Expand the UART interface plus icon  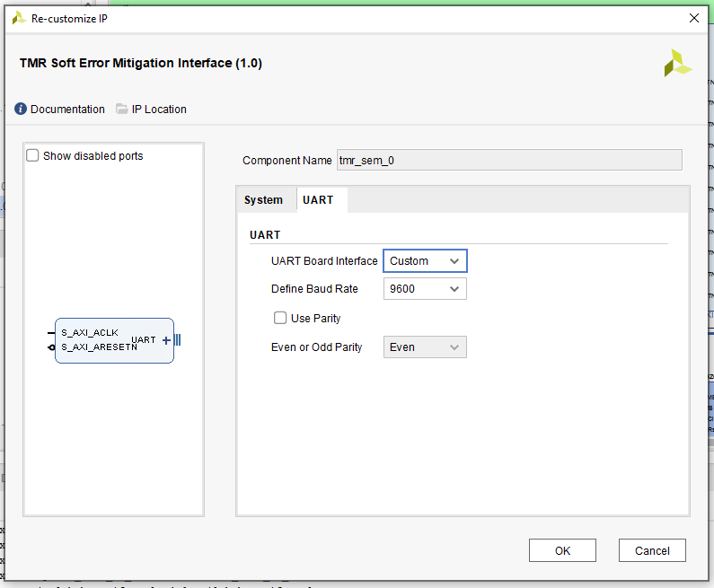(166, 340)
